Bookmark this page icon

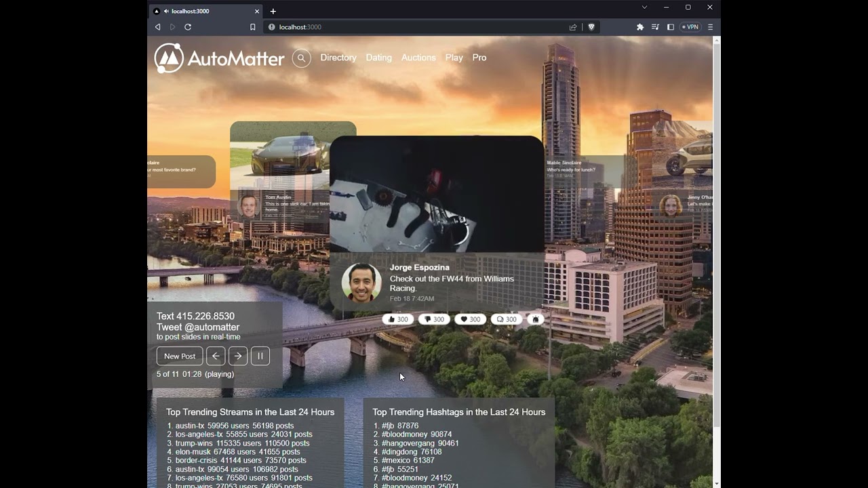coord(252,27)
